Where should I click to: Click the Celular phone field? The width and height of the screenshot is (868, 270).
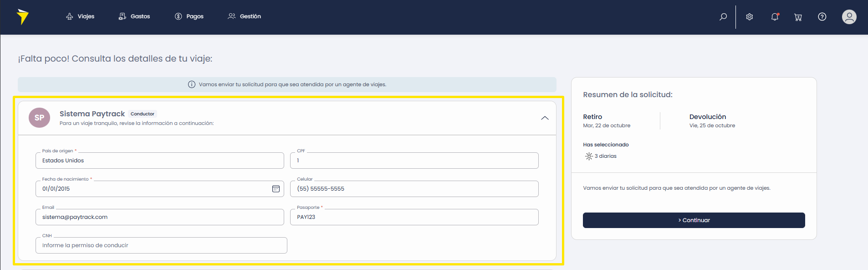(414, 189)
